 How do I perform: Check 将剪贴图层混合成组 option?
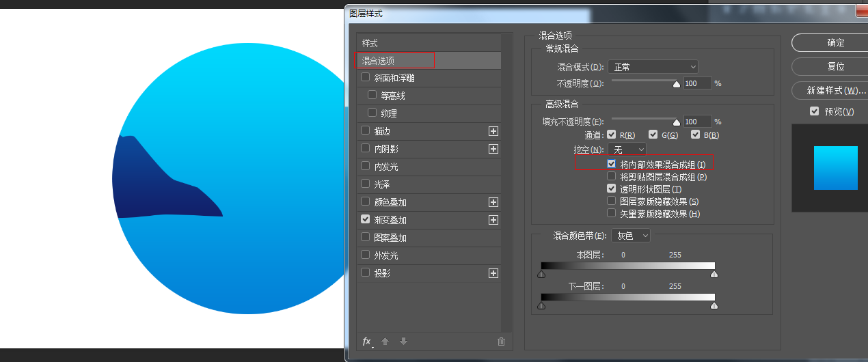pyautogui.click(x=612, y=177)
